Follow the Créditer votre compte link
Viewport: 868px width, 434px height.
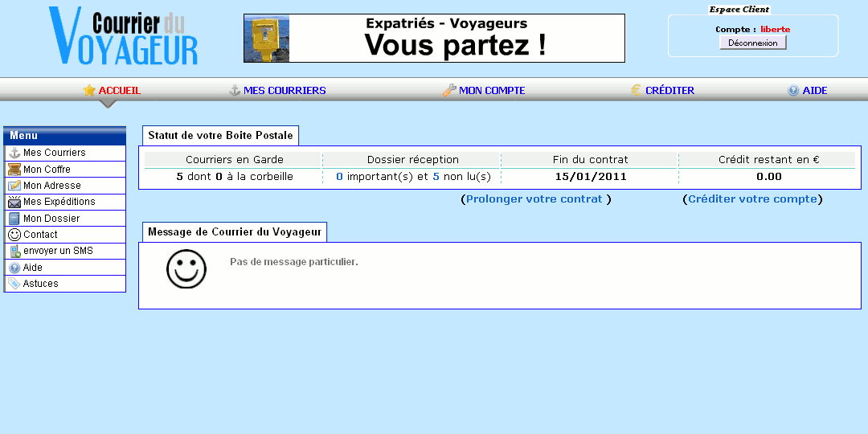752,199
